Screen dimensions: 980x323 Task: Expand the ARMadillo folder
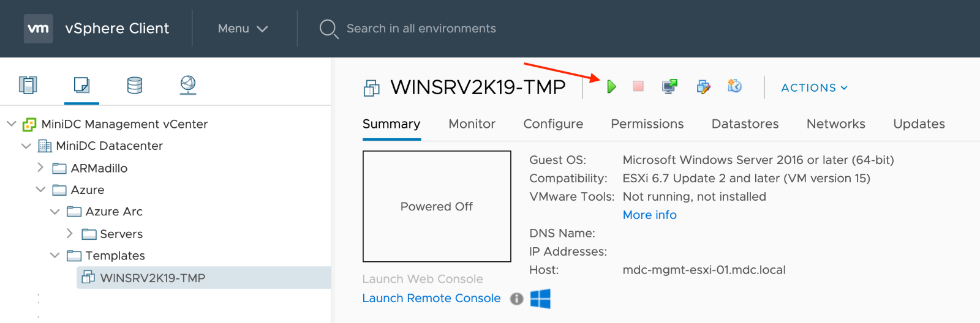40,167
